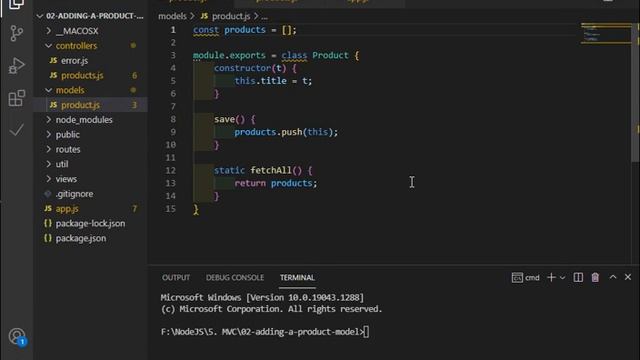Click 'this.title = t;' statement
The image size is (640, 360).
[x=273, y=81]
